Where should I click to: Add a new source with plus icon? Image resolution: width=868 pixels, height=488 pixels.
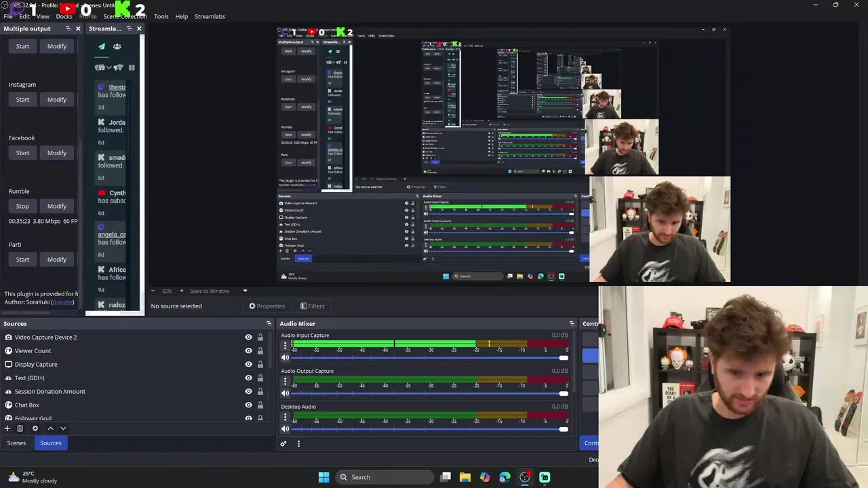[7, 428]
